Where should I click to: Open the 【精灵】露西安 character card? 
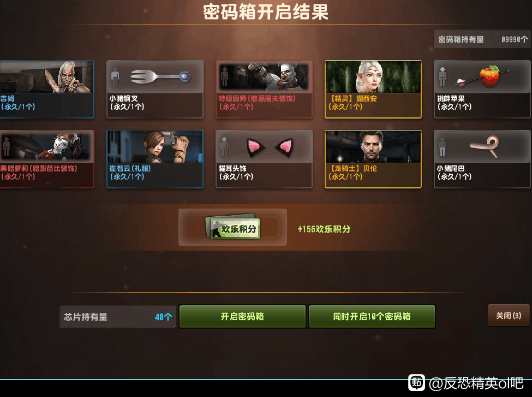(x=373, y=90)
